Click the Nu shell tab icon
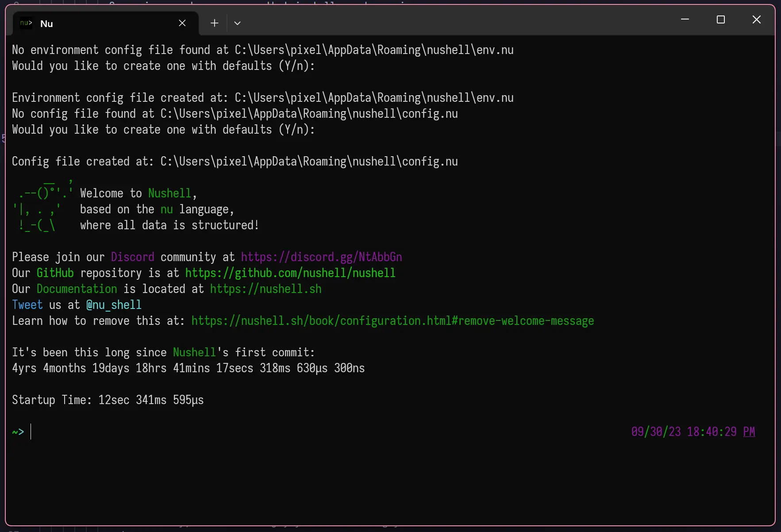This screenshot has height=532, width=781. point(26,23)
